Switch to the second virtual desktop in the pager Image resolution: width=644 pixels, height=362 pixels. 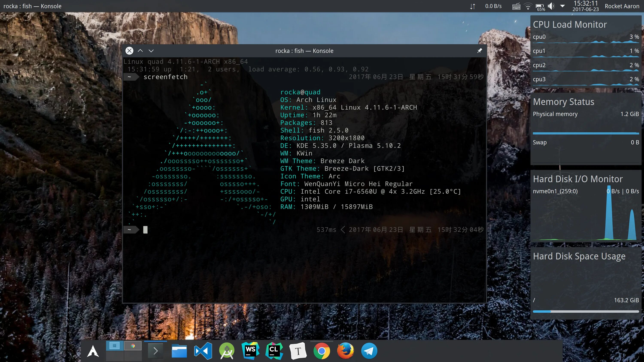tap(133, 346)
